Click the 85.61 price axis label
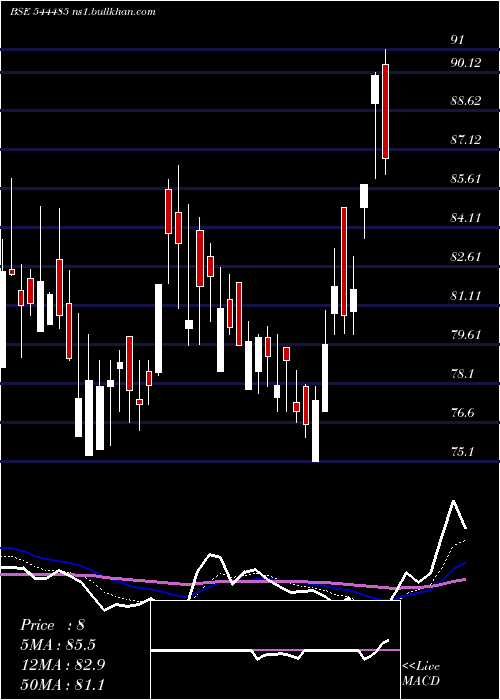This screenshot has width=500, height=700. pos(466,179)
